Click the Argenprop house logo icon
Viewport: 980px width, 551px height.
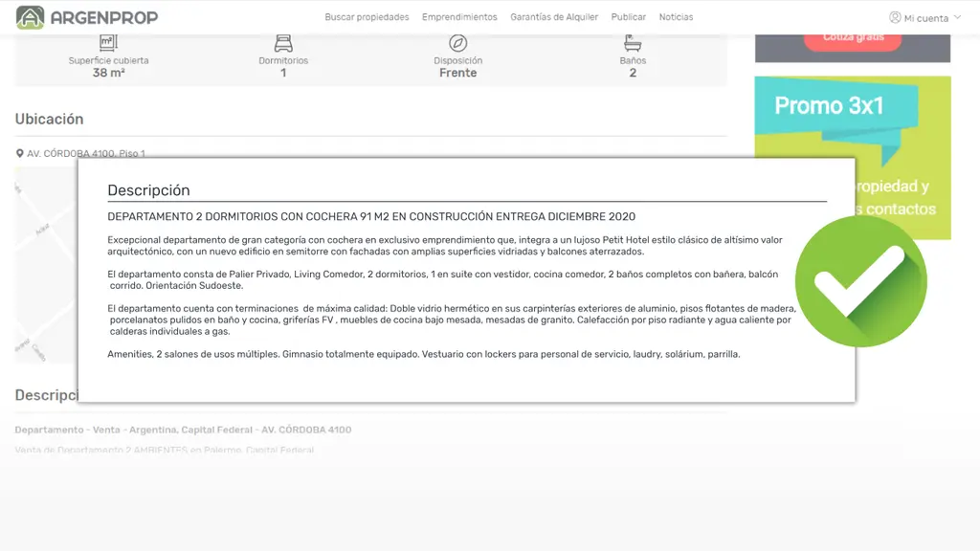(x=30, y=17)
